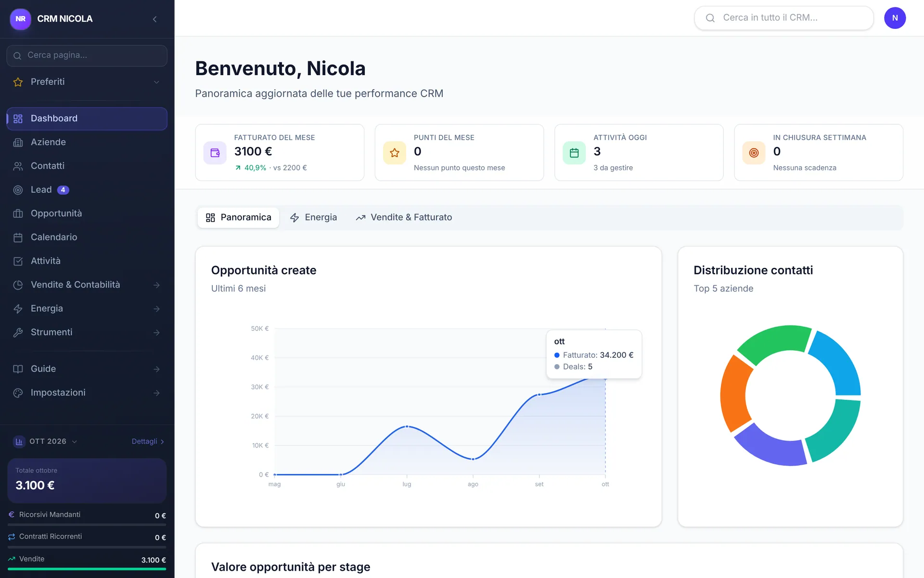Click the Attività checkbox icon
Viewport: 924px width, 578px height.
[18, 261]
